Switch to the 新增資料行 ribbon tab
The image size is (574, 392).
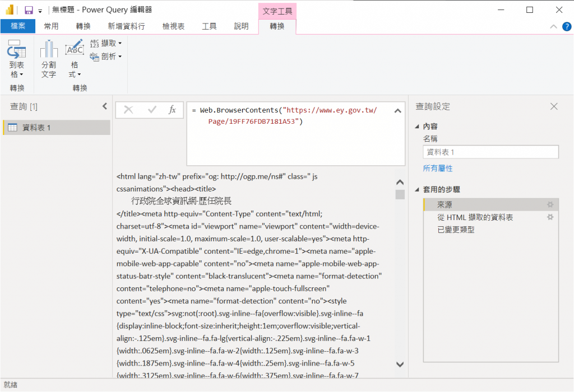126,26
